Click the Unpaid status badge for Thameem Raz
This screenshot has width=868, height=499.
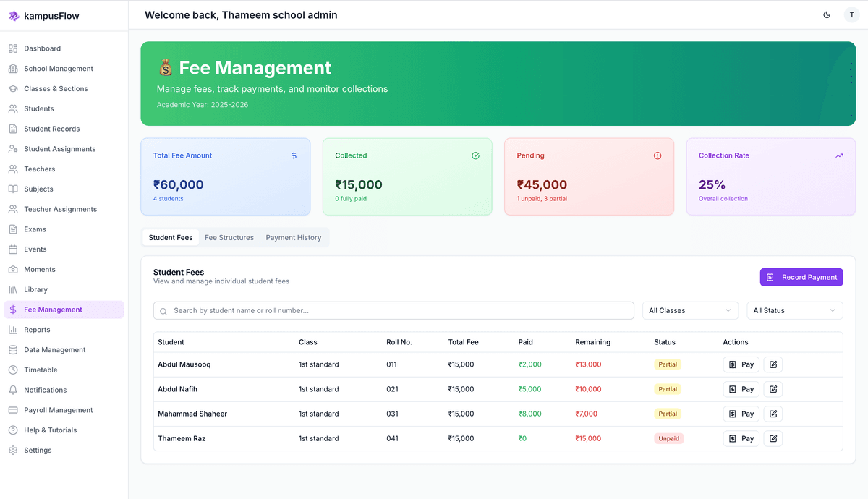pyautogui.click(x=669, y=438)
